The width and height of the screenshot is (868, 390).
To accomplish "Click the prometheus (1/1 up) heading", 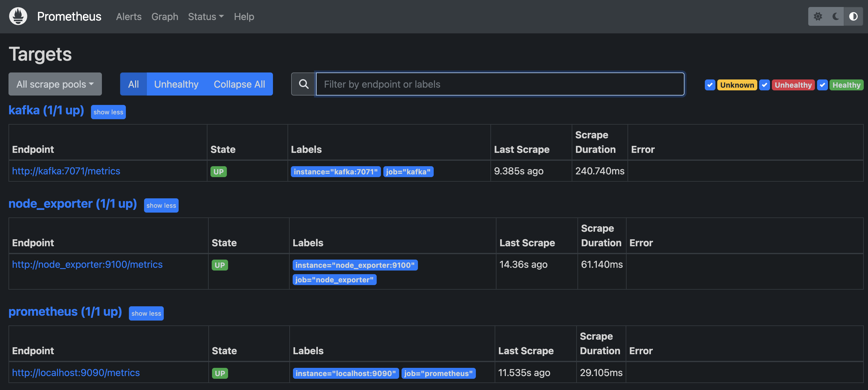I will (x=65, y=312).
